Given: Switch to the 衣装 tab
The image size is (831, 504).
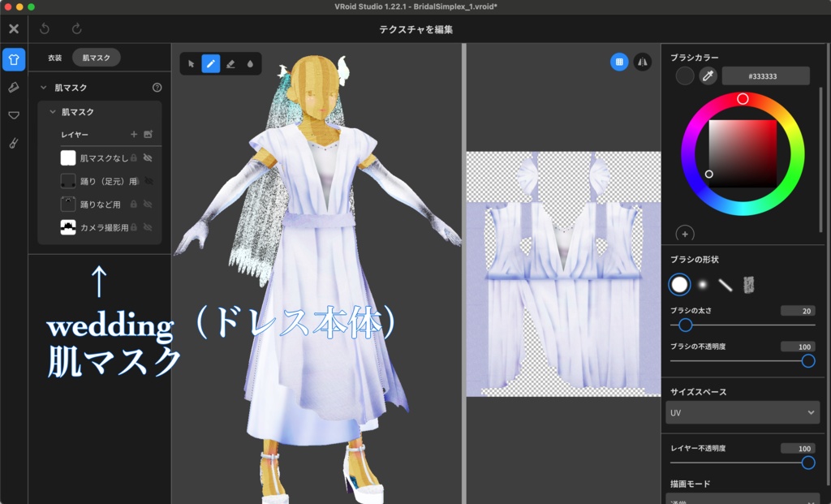Looking at the screenshot, I should click(55, 58).
